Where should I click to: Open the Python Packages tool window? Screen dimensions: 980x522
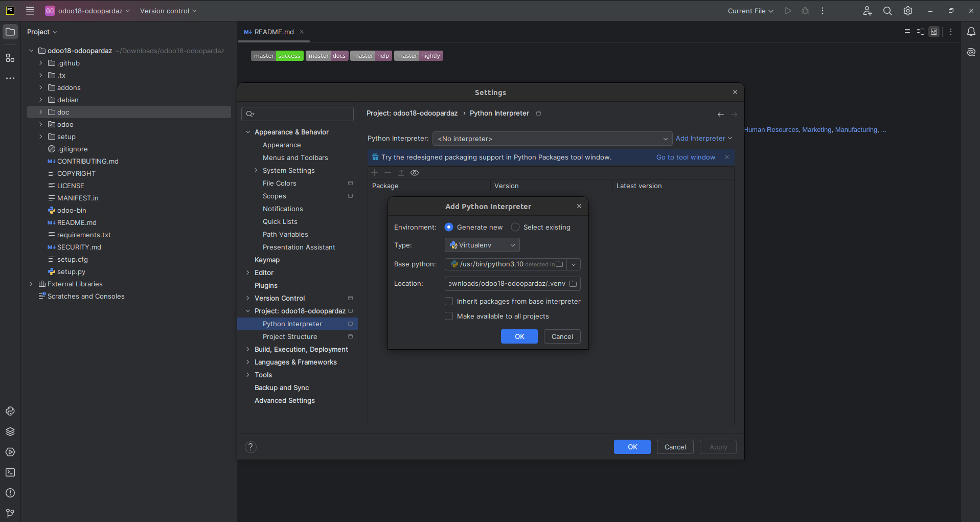coord(10,432)
